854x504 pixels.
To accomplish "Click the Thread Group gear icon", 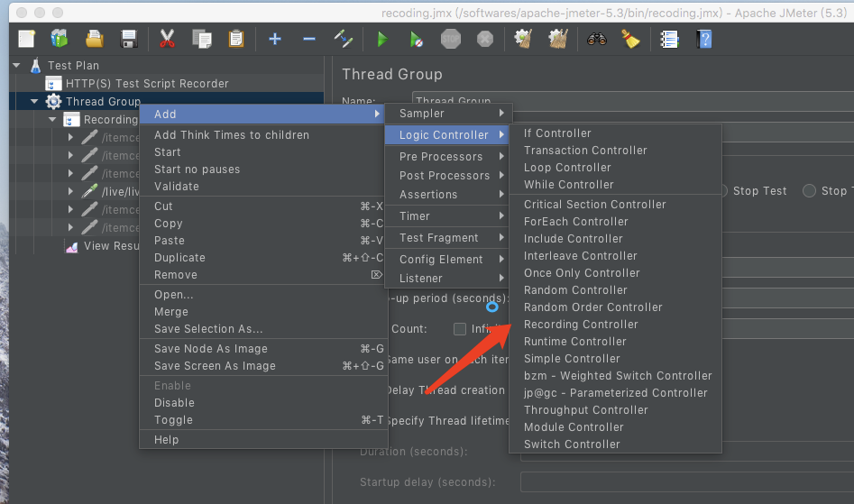I will point(53,101).
